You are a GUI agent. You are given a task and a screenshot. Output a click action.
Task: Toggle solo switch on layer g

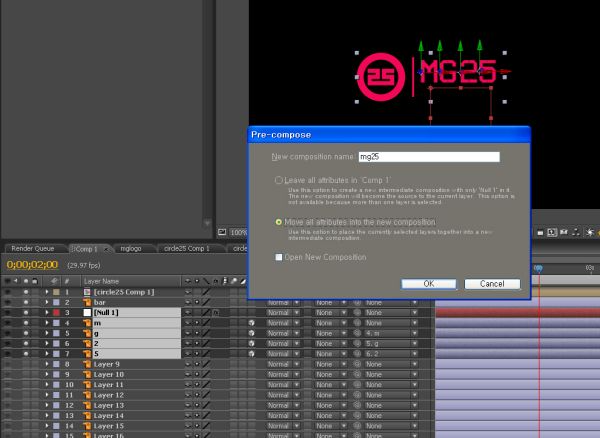pos(26,333)
